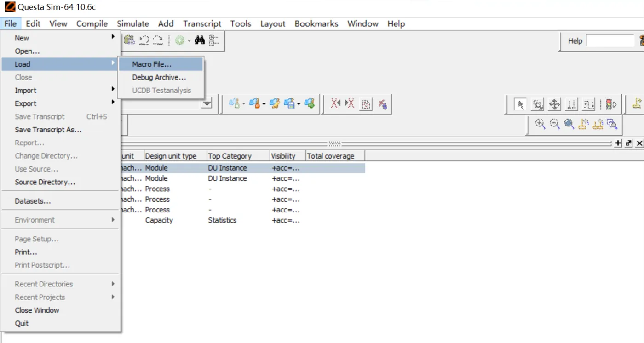
Task: Click the red X with purple dots icon
Action: [x=382, y=104]
